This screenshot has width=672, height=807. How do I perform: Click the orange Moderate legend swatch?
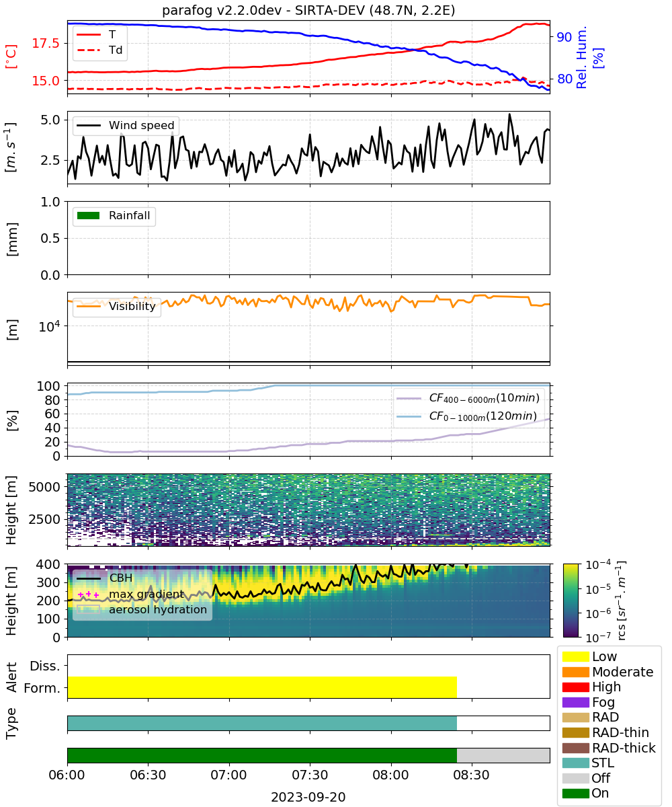pyautogui.click(x=575, y=672)
